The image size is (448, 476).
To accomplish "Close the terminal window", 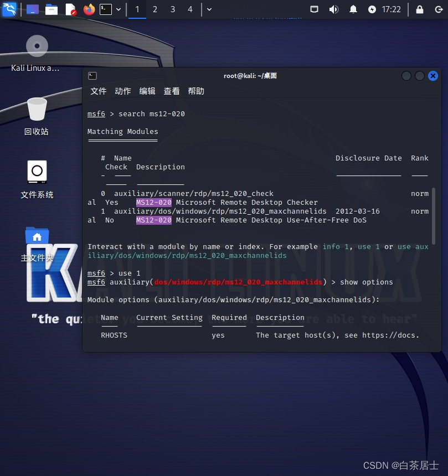I will (433, 76).
